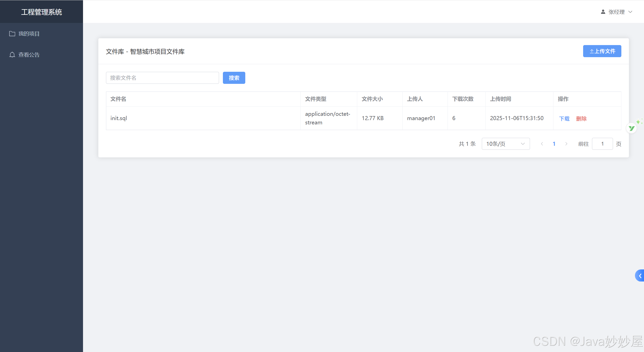Click the 工程管理系统 title
Screen dimensions: 644x352
pyautogui.click(x=42, y=12)
